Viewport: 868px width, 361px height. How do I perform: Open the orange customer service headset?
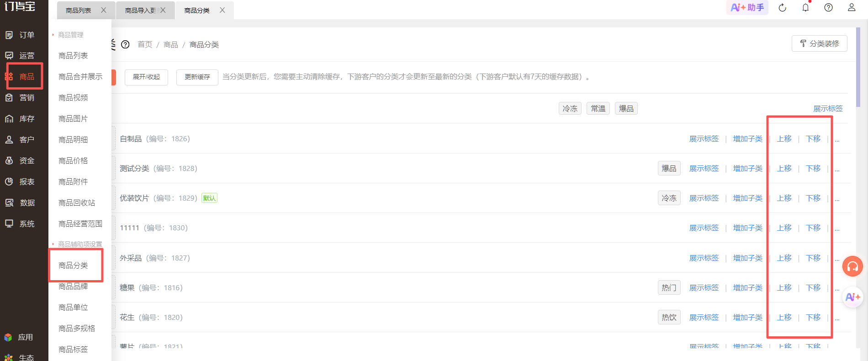(852, 266)
